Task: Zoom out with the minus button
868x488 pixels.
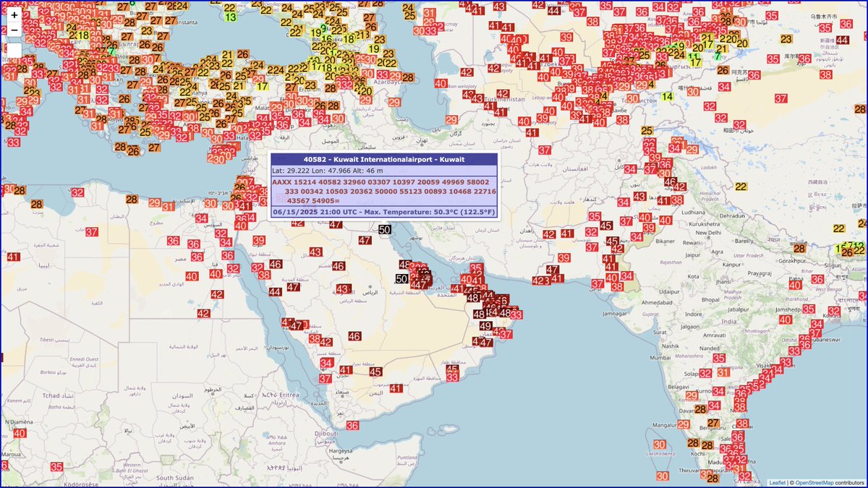Action: tap(14, 30)
